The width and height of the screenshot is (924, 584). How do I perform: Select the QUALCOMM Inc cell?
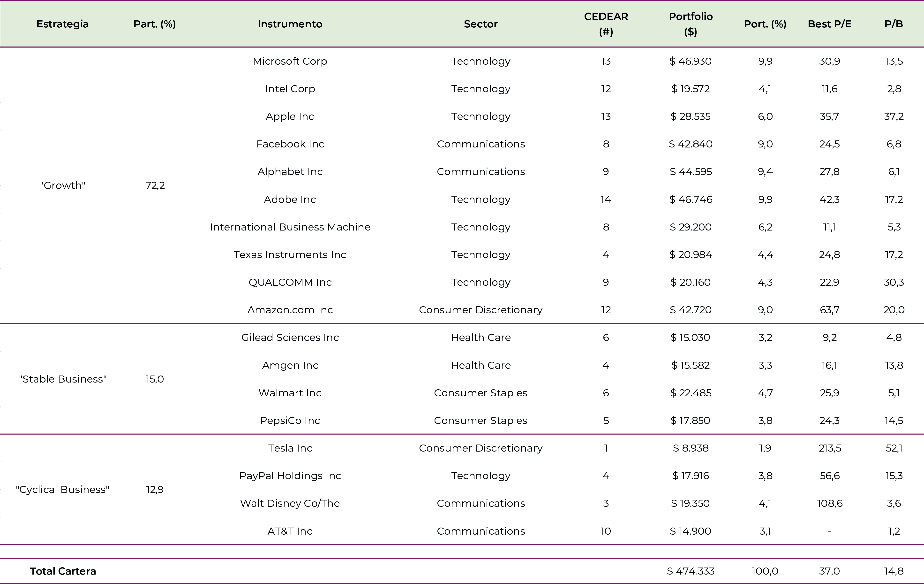click(290, 282)
